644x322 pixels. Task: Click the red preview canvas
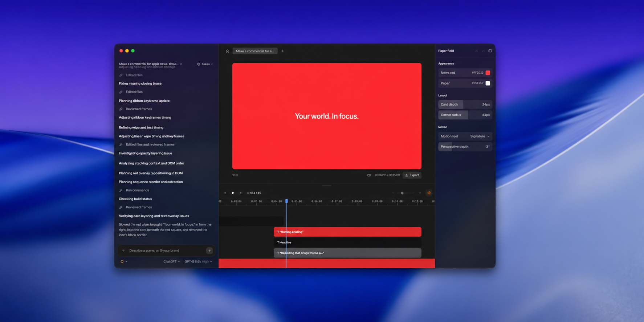[327, 116]
